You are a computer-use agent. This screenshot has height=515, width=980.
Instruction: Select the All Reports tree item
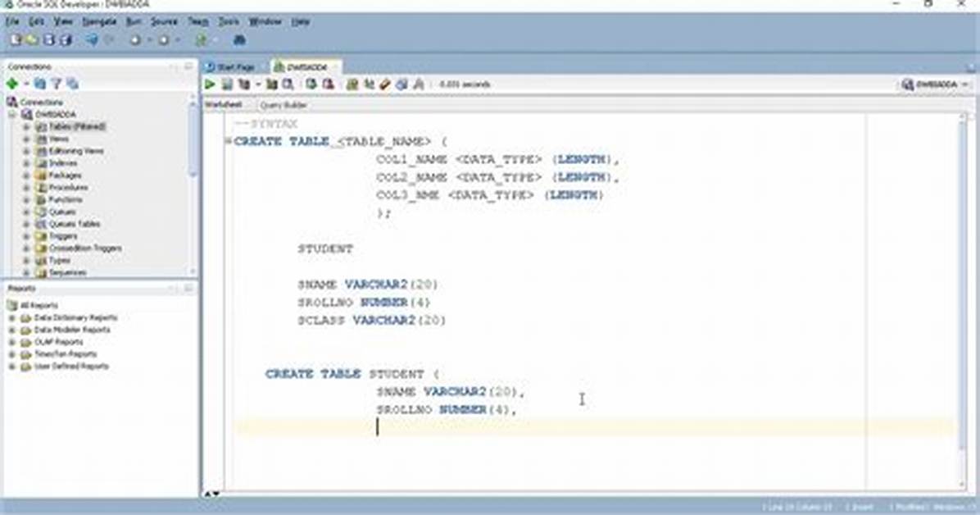[x=39, y=306]
